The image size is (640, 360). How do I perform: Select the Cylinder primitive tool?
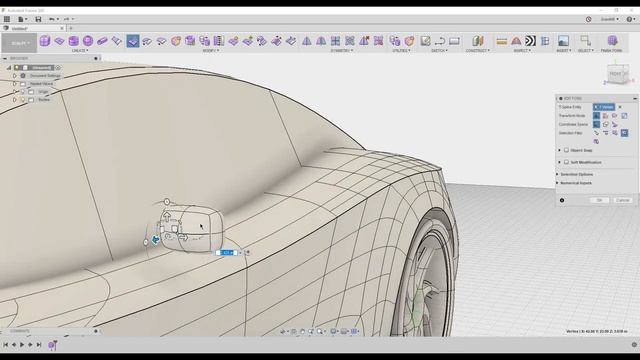point(73,41)
